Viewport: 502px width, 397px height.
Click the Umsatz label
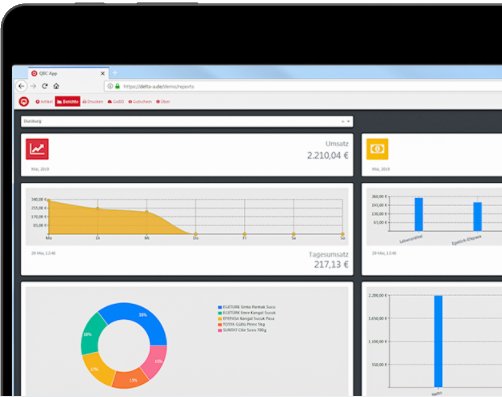pos(337,144)
